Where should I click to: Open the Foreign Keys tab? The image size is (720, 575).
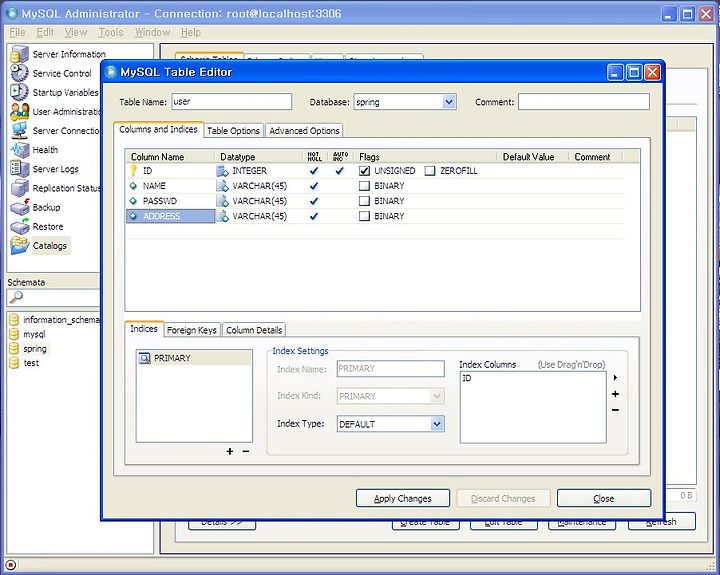coord(191,330)
